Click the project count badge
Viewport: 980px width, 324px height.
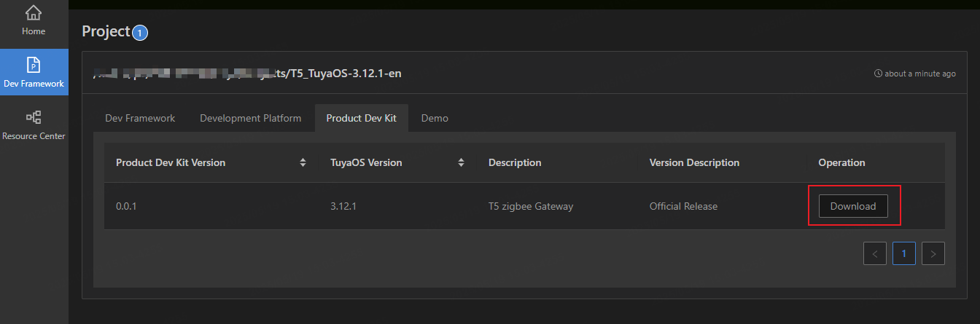click(140, 33)
